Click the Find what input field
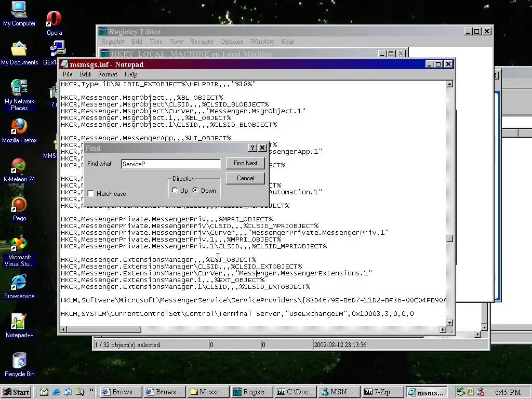Screen dimensions: 532x399 point(170,164)
